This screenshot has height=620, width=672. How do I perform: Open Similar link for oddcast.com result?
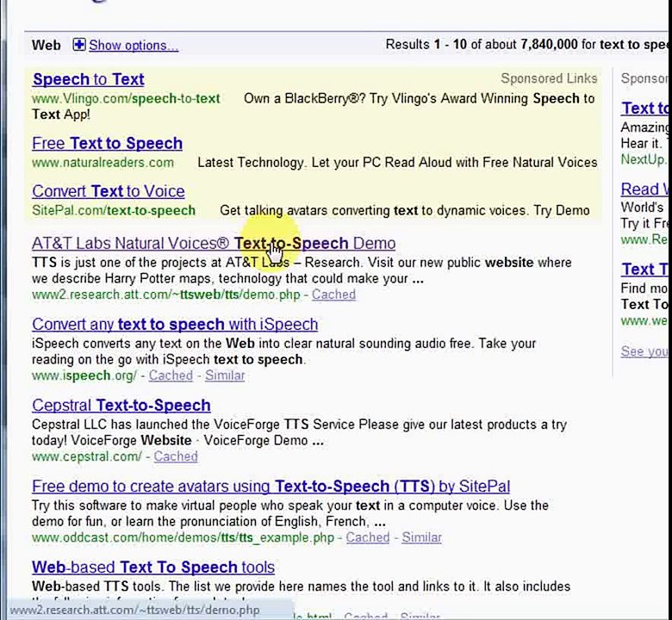[x=421, y=537]
